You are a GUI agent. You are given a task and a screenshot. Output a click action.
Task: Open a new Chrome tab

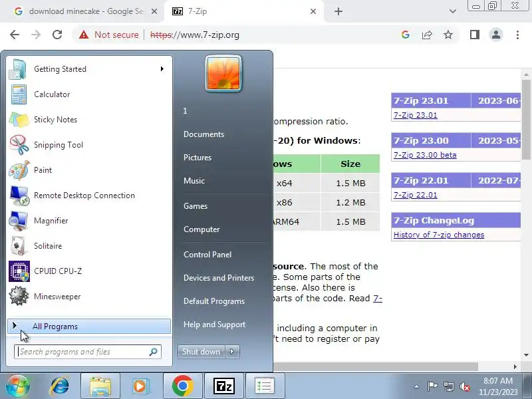(338, 11)
